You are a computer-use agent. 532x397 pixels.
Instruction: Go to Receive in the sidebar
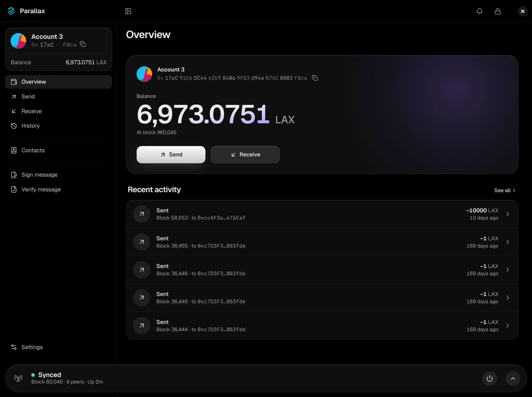point(58,111)
